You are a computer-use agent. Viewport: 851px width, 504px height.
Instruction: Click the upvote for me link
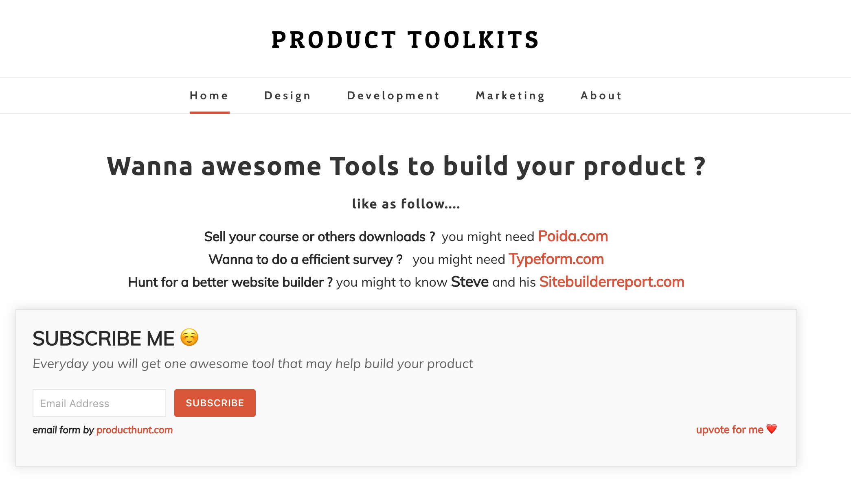click(x=729, y=429)
